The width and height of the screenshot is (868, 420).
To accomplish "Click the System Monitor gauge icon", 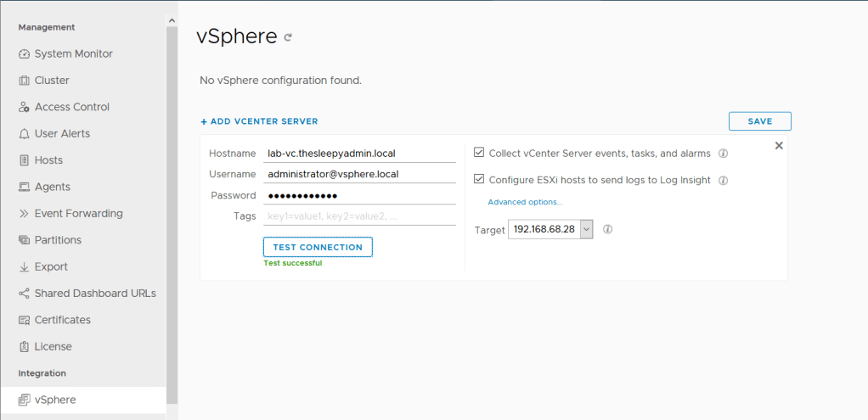I will (x=24, y=54).
